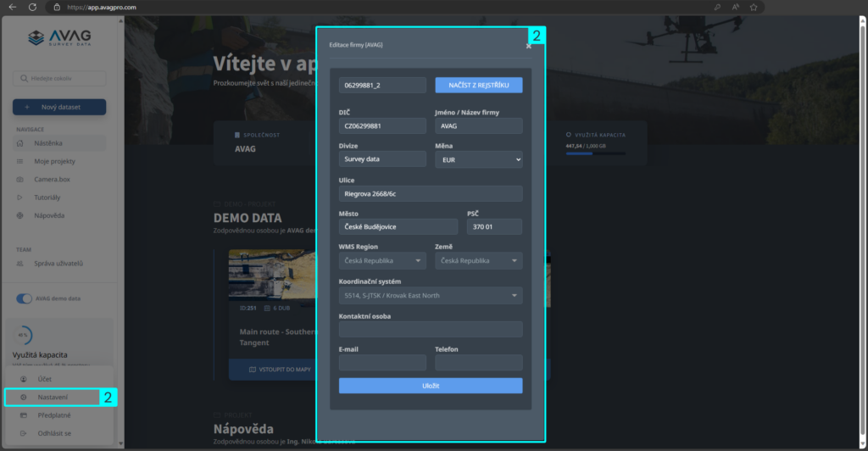
Task: Click the Účet user icon
Action: pyautogui.click(x=24, y=378)
